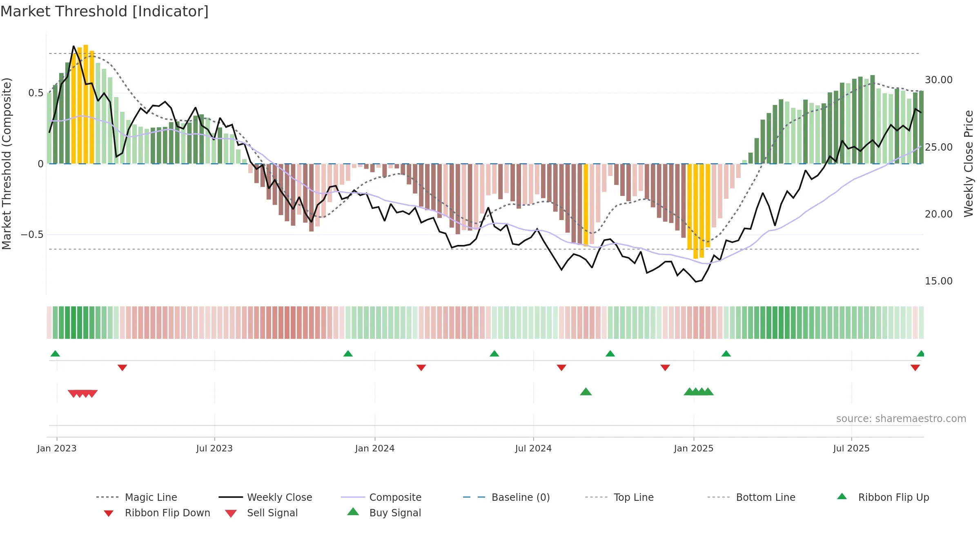The image size is (980, 551).
Task: Click the 15.00 price axis label
Action: tap(939, 281)
